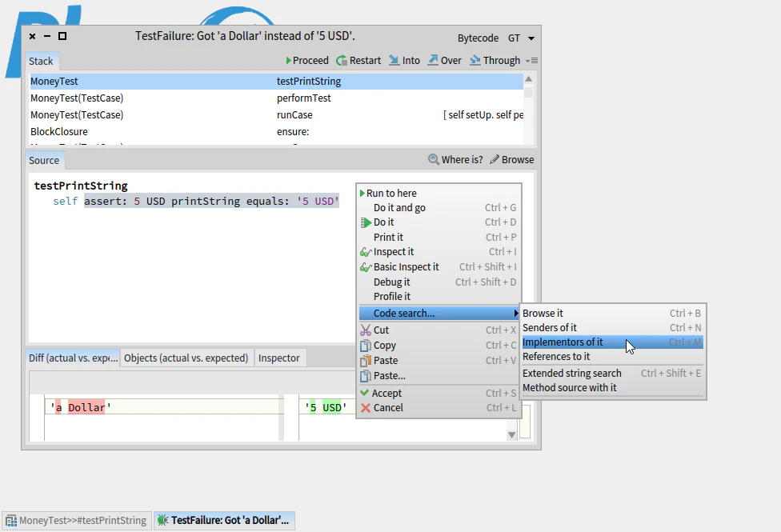Select the BlockClosure ensure: stack frame

tap(276, 131)
